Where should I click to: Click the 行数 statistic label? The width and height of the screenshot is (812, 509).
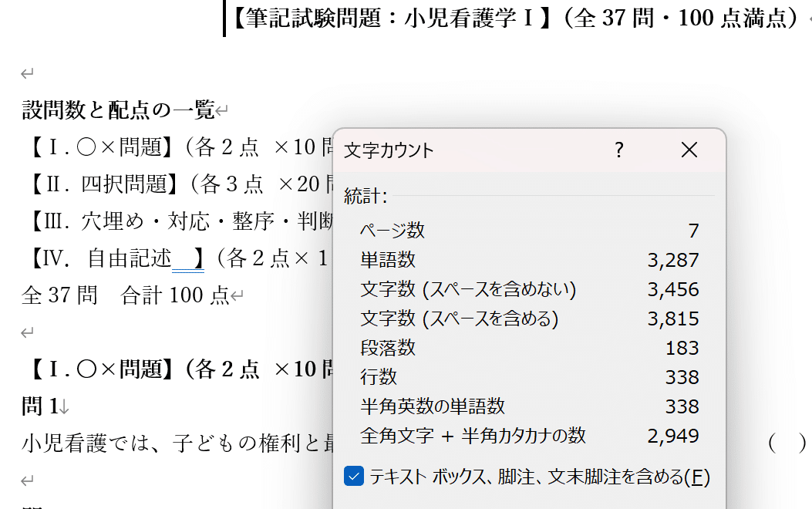coord(379,377)
